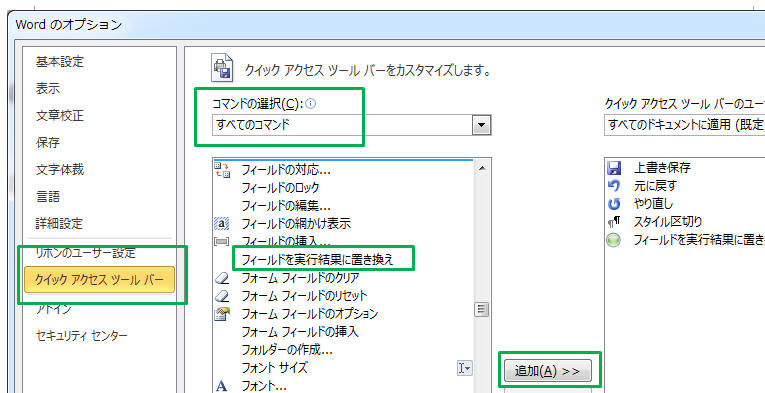Select フィールドの対応 icon in command list
This screenshot has width=765, height=393.
point(222,170)
